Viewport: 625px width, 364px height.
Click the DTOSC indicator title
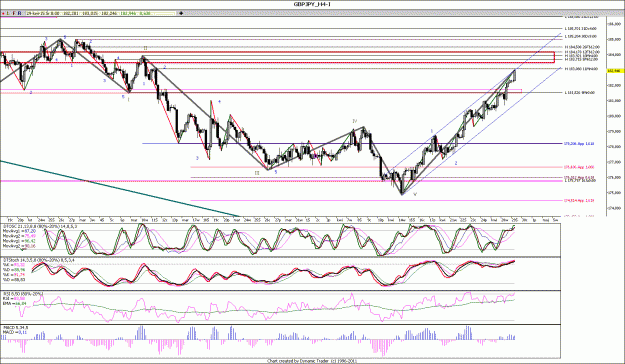[x=40, y=226]
